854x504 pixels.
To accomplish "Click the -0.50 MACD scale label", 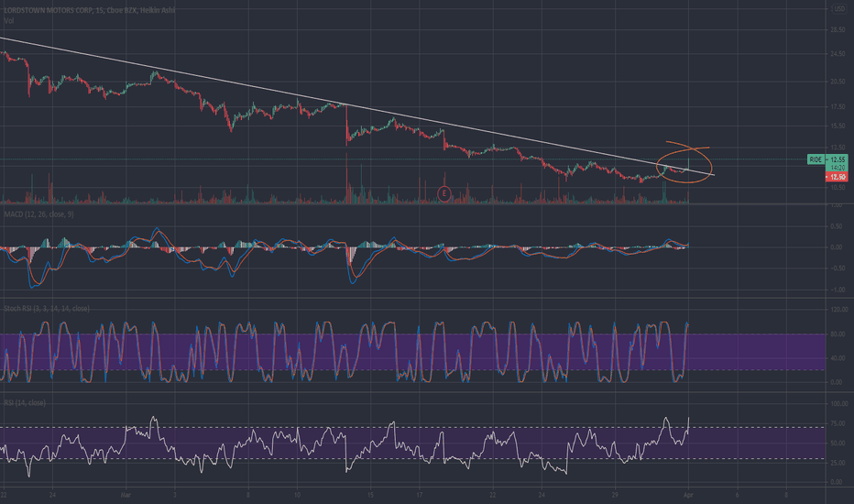I will pos(837,268).
